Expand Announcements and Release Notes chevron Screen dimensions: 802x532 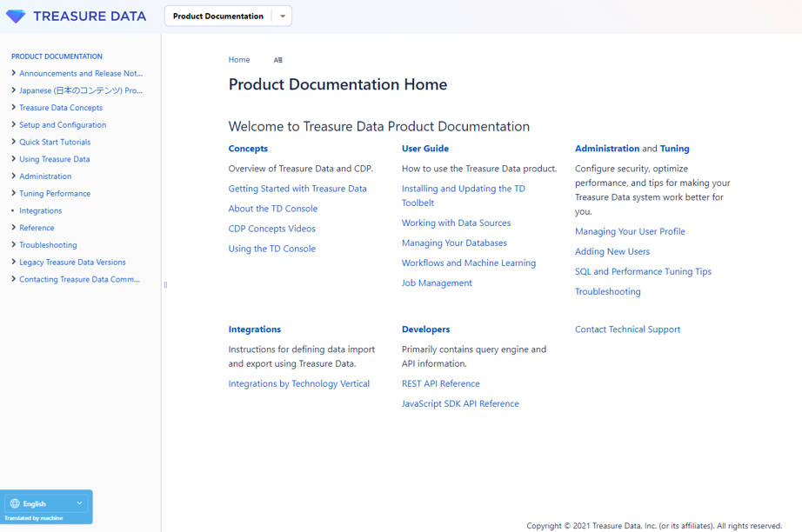13,73
